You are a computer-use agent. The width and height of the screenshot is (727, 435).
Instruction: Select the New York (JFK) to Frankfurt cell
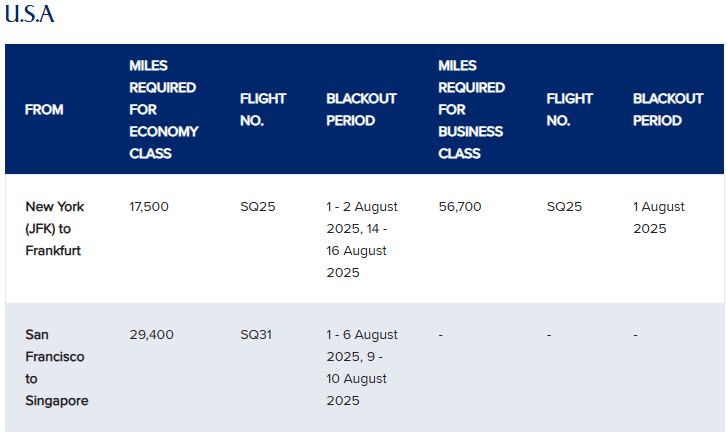[55, 228]
